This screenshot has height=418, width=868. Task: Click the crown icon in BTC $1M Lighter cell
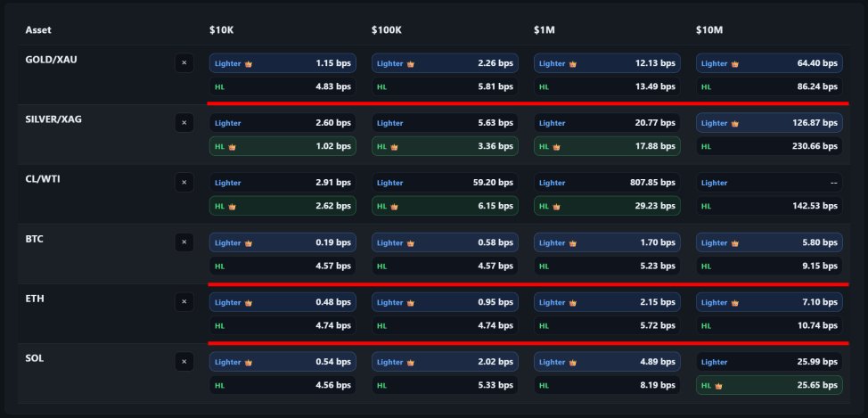coord(573,243)
